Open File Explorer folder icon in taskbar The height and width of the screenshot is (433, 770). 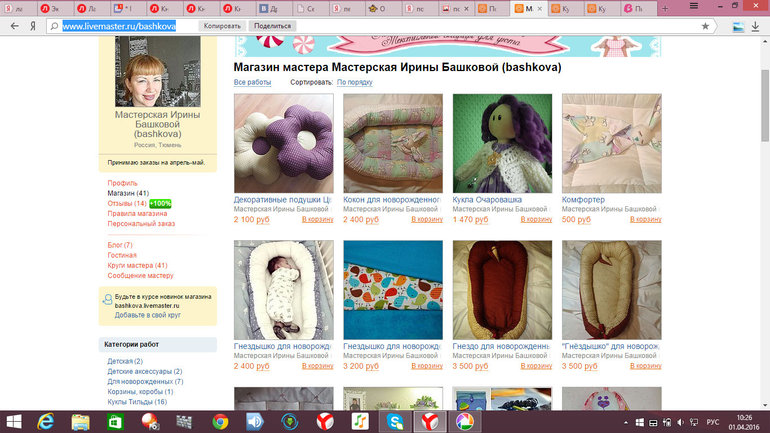click(80, 421)
